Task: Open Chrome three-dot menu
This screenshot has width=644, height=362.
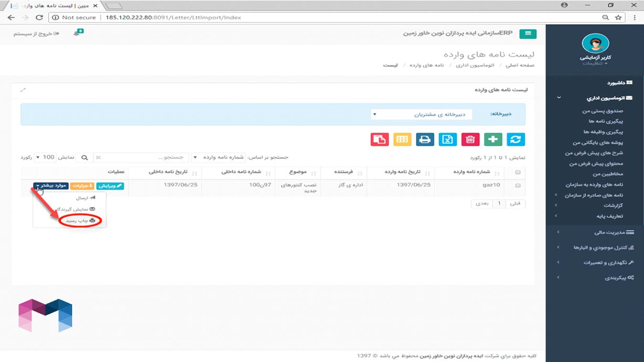Action: [634, 17]
